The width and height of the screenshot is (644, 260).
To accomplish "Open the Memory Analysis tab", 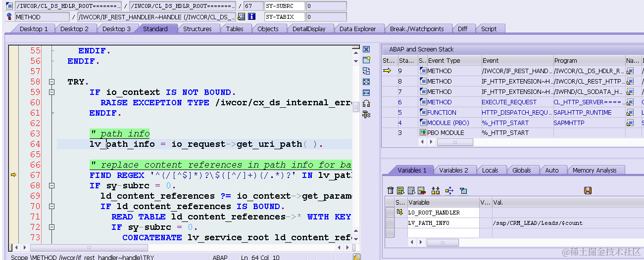I will coord(594,170).
